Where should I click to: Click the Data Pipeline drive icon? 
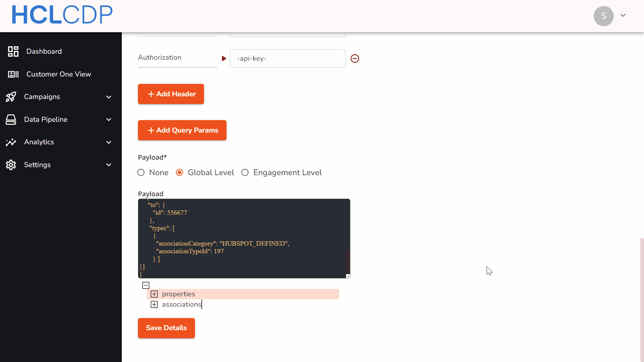[x=11, y=119]
